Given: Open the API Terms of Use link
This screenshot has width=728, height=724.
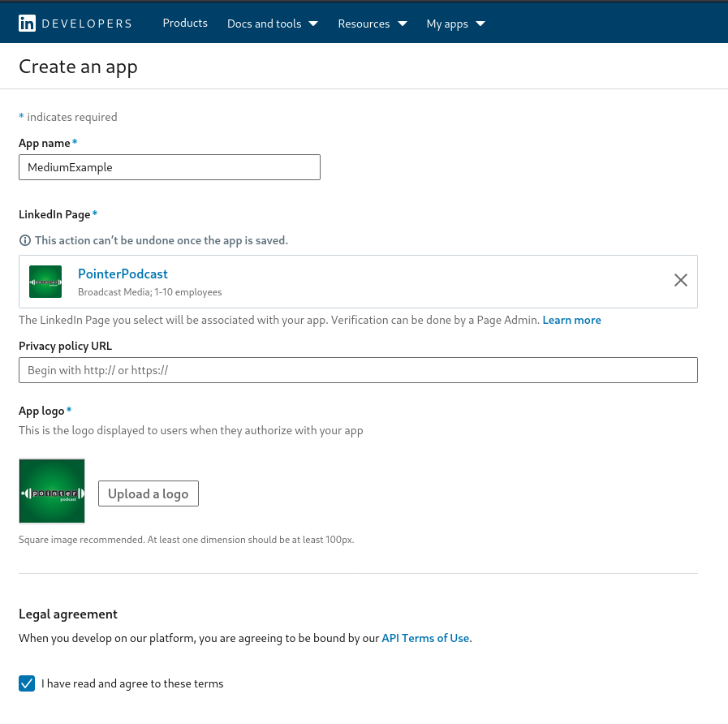Looking at the screenshot, I should [425, 638].
